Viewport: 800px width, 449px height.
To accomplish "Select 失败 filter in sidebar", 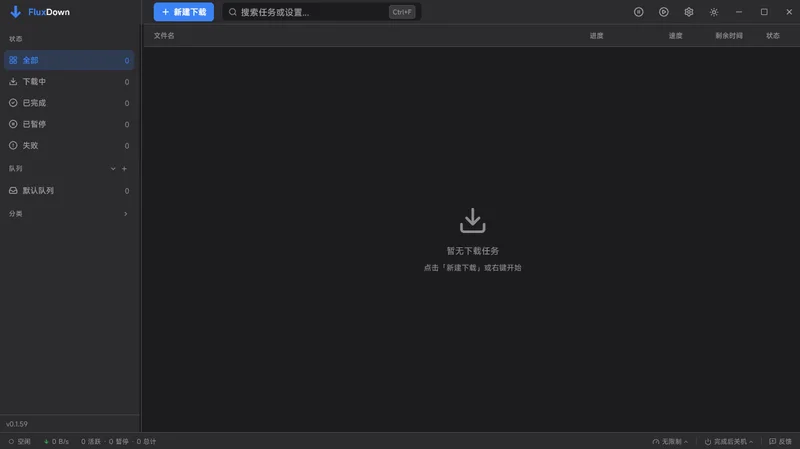I will point(69,145).
